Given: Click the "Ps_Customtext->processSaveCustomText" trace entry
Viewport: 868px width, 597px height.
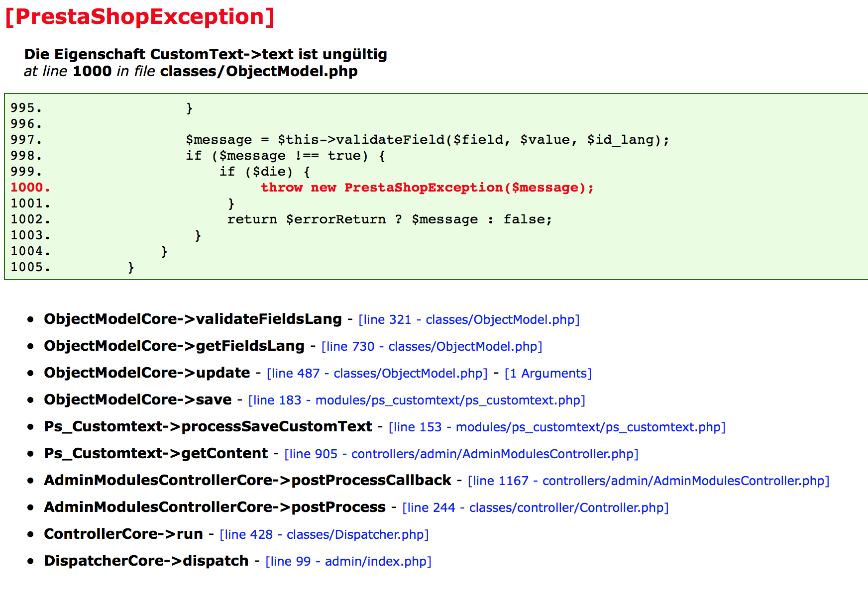Looking at the screenshot, I should click(208, 426).
